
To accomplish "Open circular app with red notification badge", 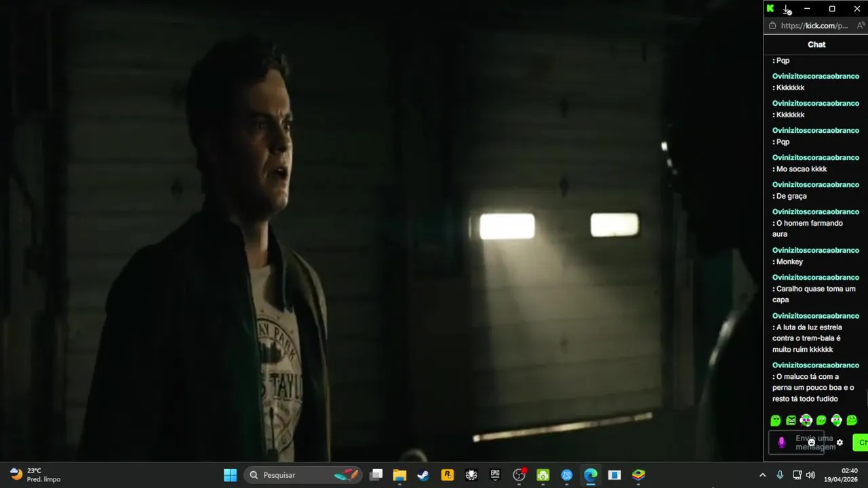I will (519, 475).
